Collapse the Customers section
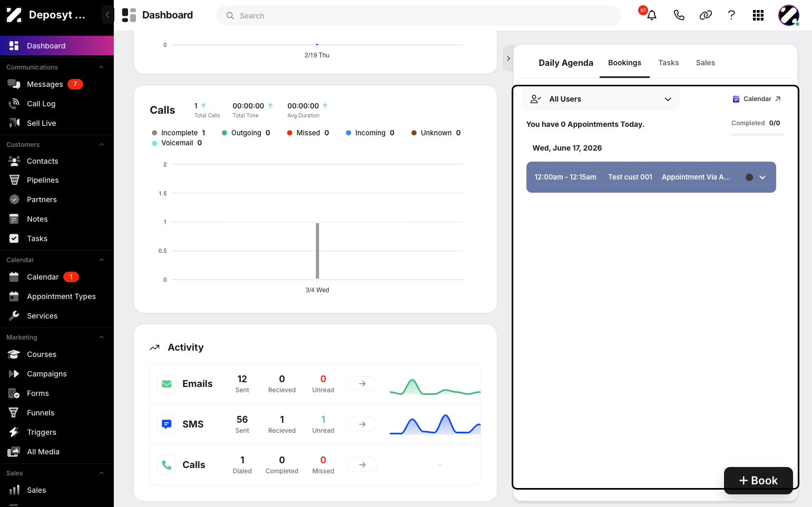Image resolution: width=812 pixels, height=507 pixels. click(x=102, y=145)
